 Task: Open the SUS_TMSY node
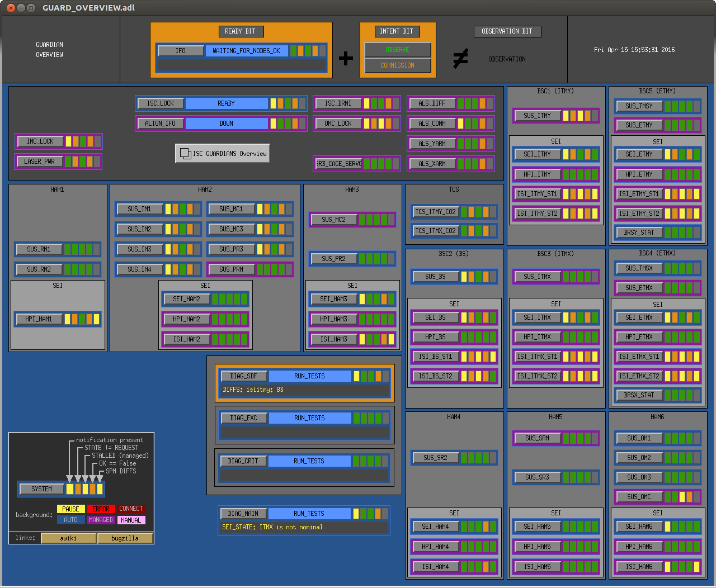click(639, 106)
